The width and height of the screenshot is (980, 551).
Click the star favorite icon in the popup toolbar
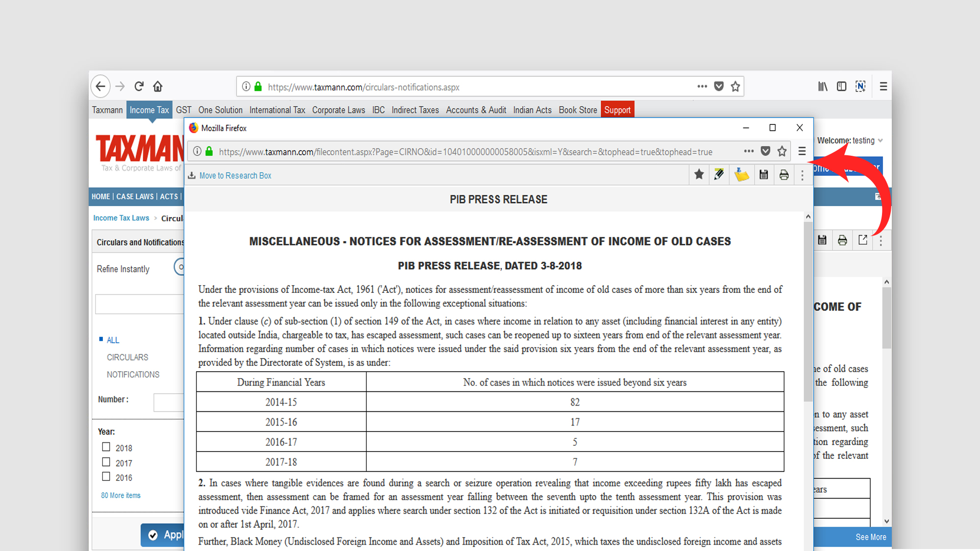699,174
